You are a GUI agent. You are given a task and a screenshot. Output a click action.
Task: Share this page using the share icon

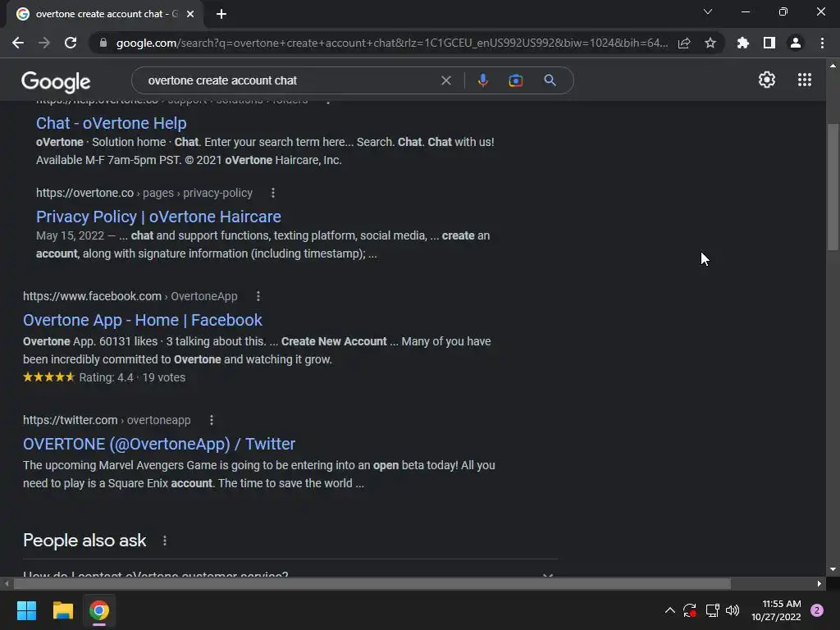pos(684,43)
